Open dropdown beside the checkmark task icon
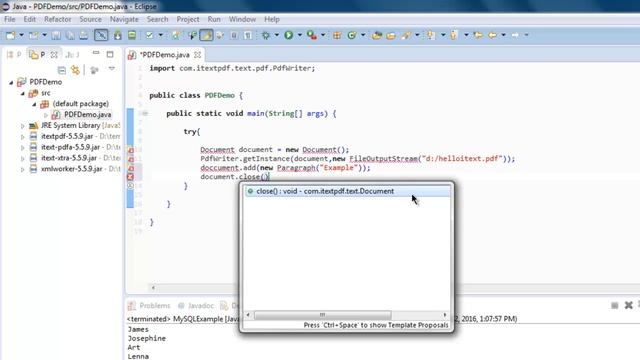The width and height of the screenshot is (640, 360). click(160, 36)
